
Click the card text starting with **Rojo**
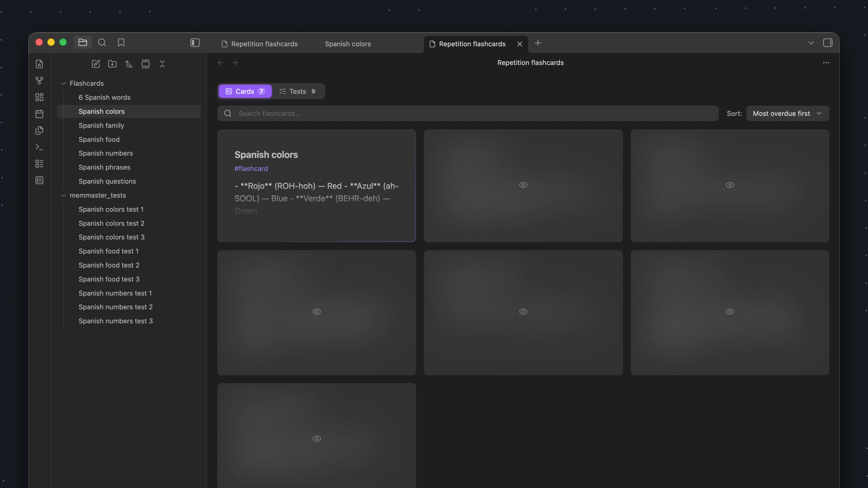[317, 198]
